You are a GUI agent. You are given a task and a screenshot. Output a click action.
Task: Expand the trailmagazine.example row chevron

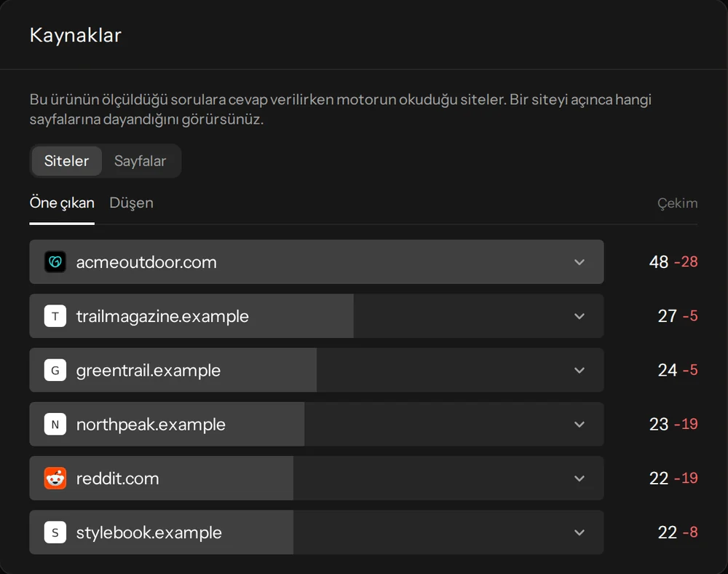tap(579, 316)
